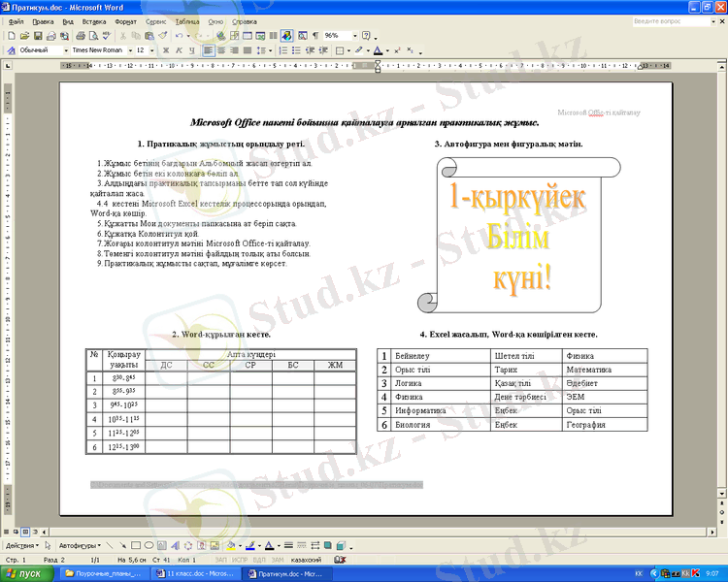This screenshot has height=582, width=728.
Task: Click the 'Введите вопрос' help search field
Action: 665,20
